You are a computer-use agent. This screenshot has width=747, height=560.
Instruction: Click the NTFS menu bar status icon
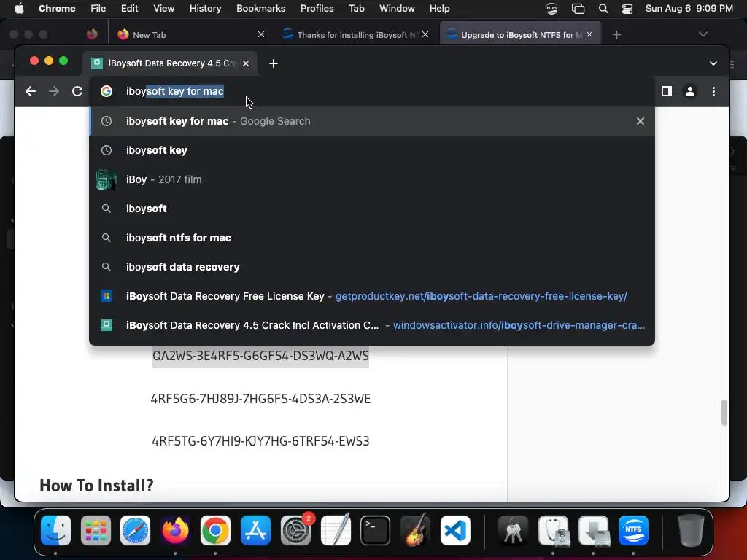(551, 8)
